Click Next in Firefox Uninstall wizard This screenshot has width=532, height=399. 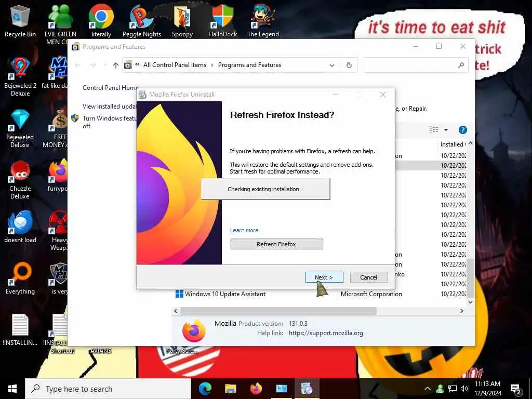pos(324,277)
